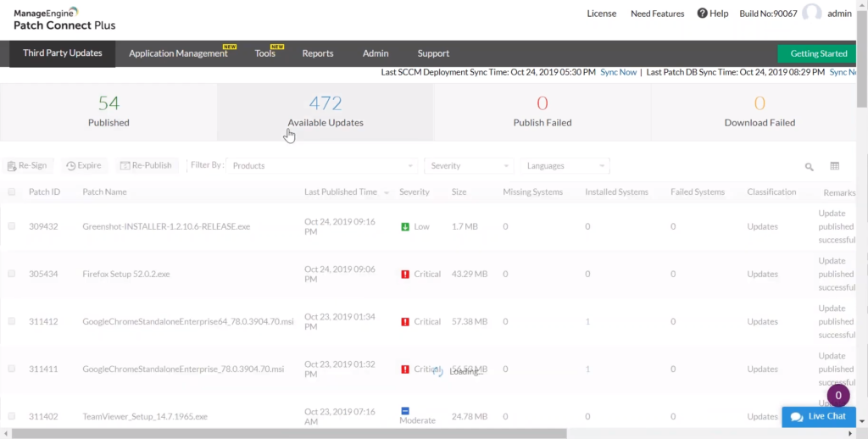This screenshot has width=868, height=439.
Task: Click the Help question mark icon
Action: click(702, 14)
